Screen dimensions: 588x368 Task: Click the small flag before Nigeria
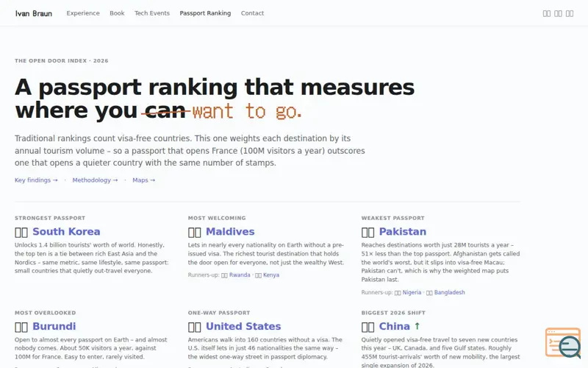pos(398,292)
